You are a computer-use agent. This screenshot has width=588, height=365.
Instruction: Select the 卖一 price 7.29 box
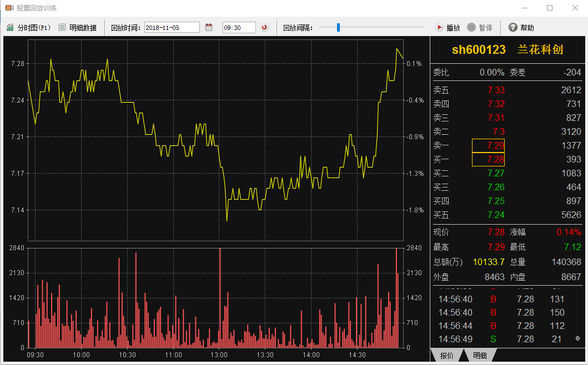pos(488,145)
